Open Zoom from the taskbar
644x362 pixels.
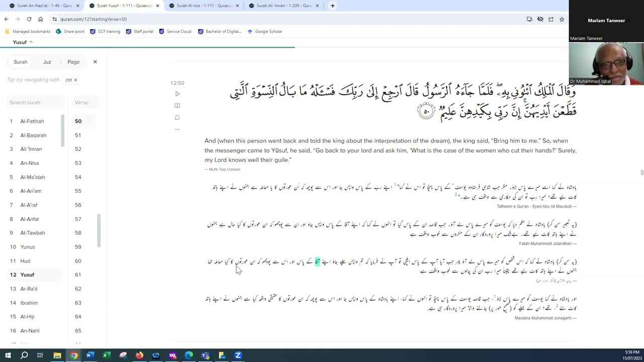238,355
